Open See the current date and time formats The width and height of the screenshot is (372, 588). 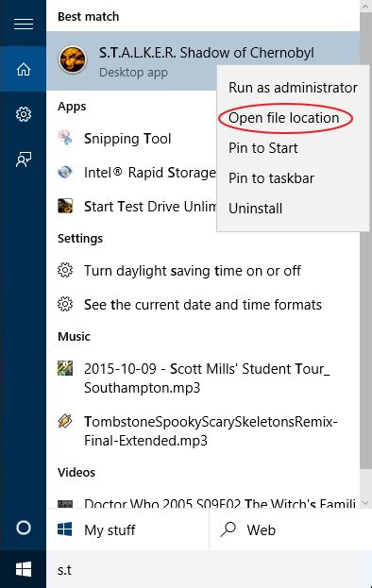[x=203, y=305]
